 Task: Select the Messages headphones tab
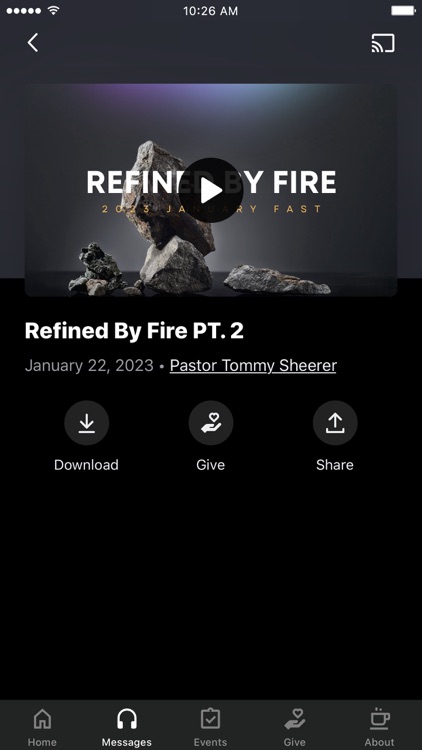point(127,726)
